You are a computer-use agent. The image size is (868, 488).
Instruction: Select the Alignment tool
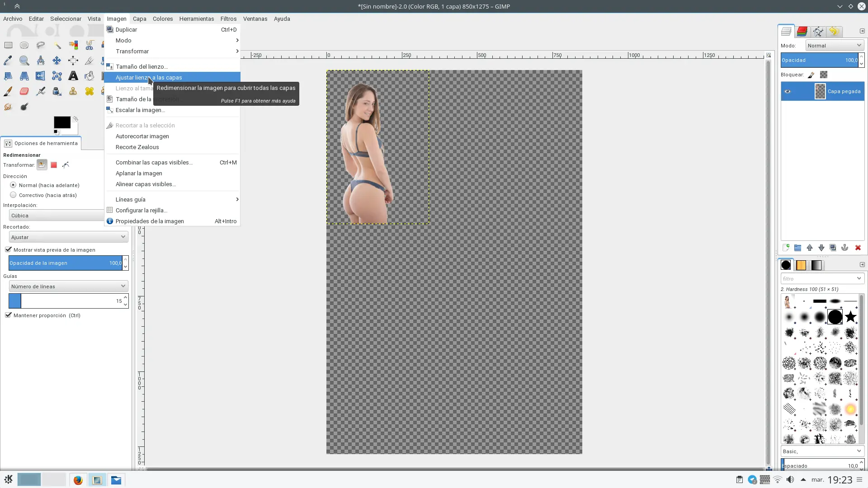[73, 61]
